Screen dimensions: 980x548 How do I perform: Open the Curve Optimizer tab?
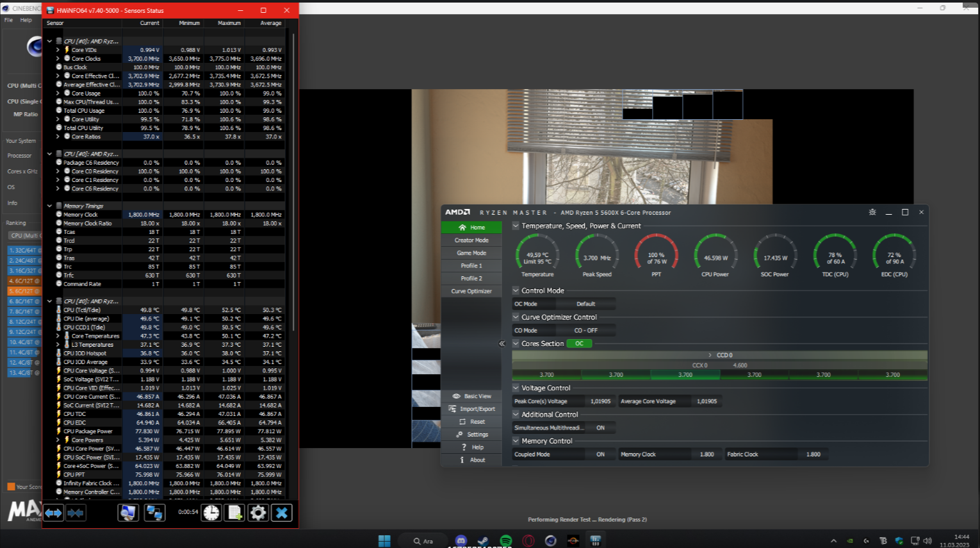pos(471,291)
